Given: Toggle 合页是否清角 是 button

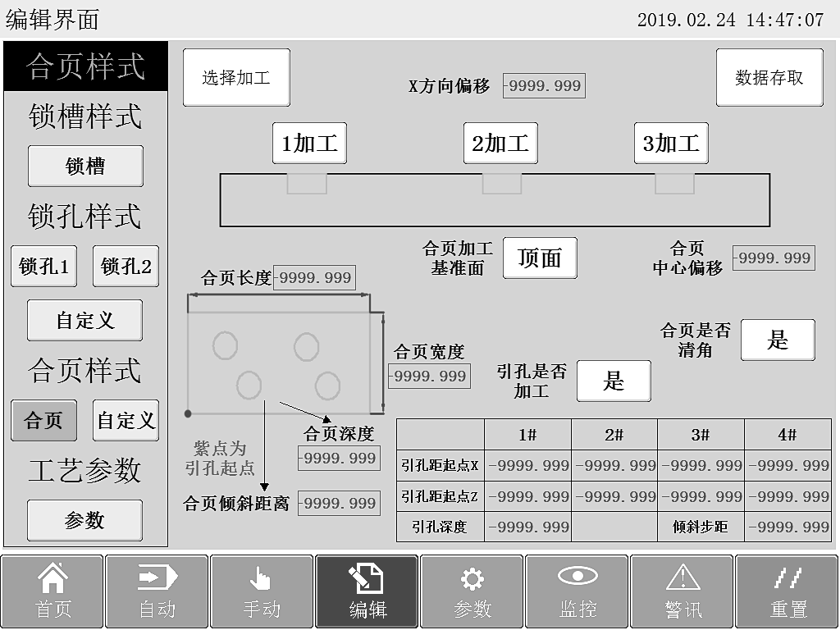Looking at the screenshot, I should pos(778,340).
